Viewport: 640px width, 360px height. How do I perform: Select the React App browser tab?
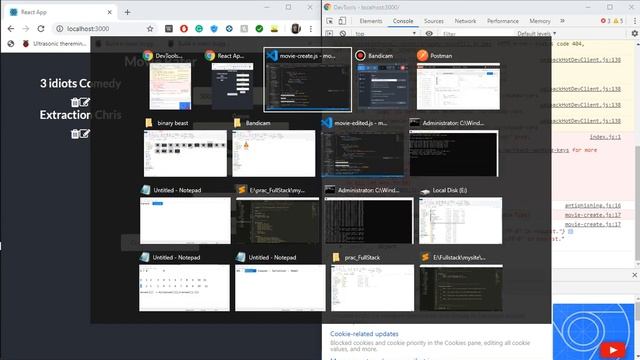coord(60,12)
